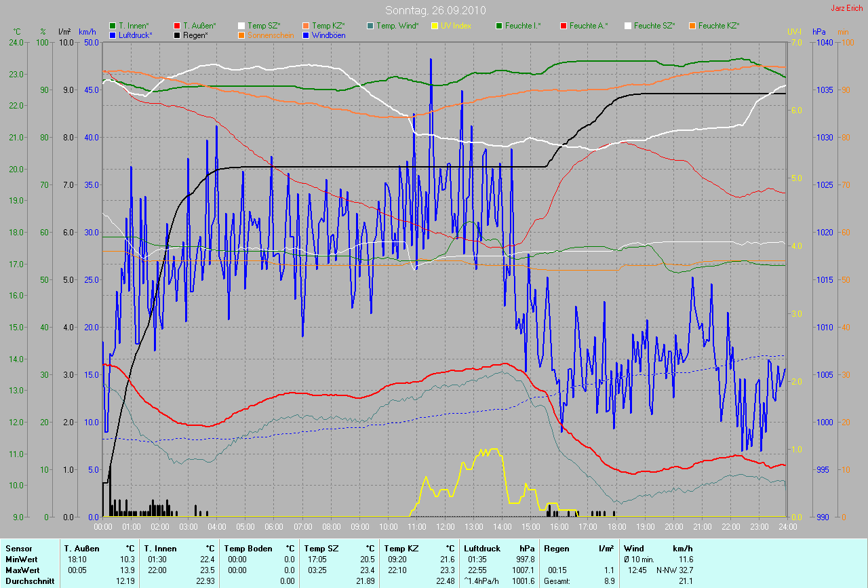Click the red Feuchte A. legend square

564,26
